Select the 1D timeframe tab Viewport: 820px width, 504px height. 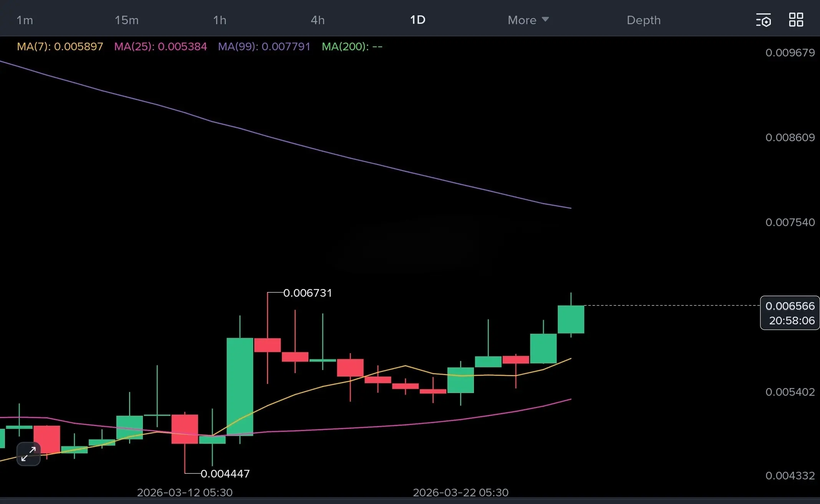pyautogui.click(x=417, y=20)
